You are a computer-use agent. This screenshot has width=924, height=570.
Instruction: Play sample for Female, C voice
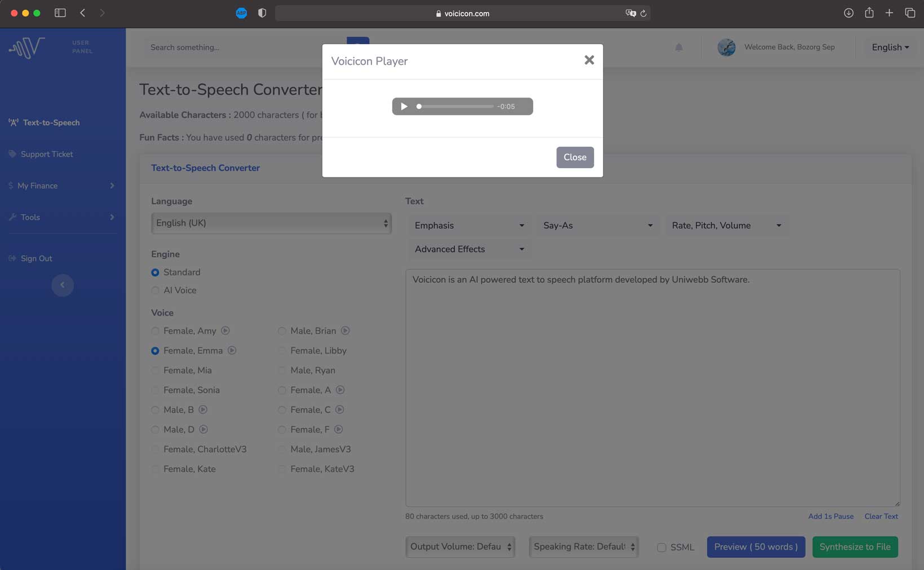coord(339,409)
